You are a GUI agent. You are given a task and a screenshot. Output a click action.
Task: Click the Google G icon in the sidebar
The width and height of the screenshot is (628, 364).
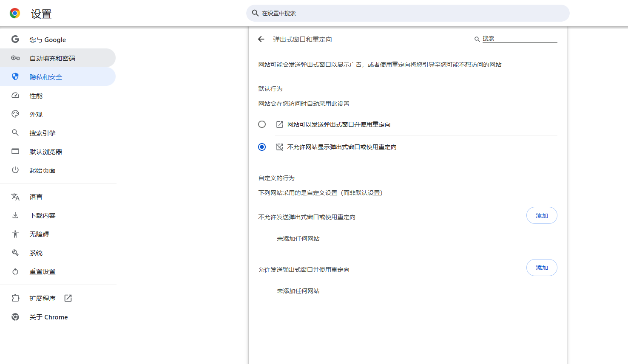15,40
